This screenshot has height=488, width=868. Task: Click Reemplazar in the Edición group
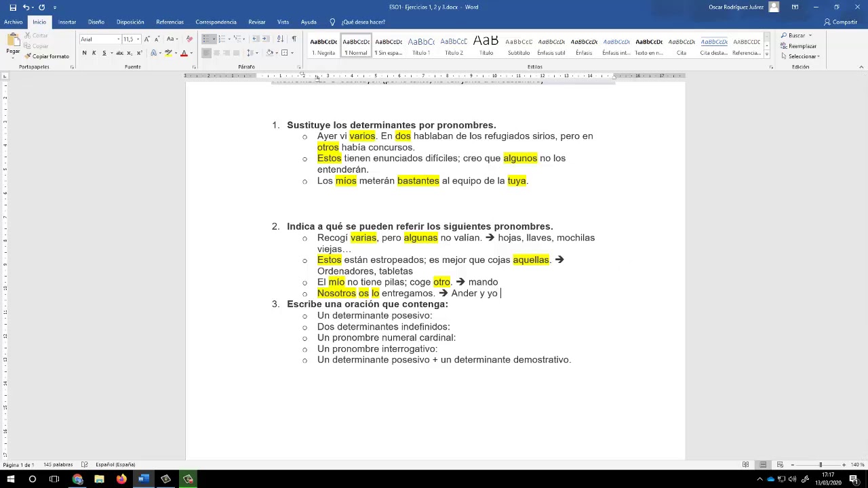(802, 46)
